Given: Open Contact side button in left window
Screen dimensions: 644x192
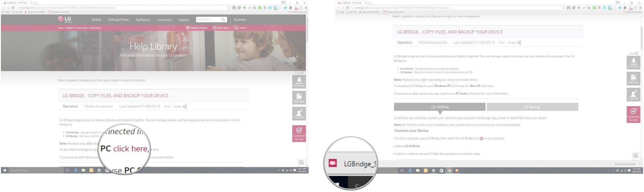Looking at the screenshot, I should pos(299,114).
